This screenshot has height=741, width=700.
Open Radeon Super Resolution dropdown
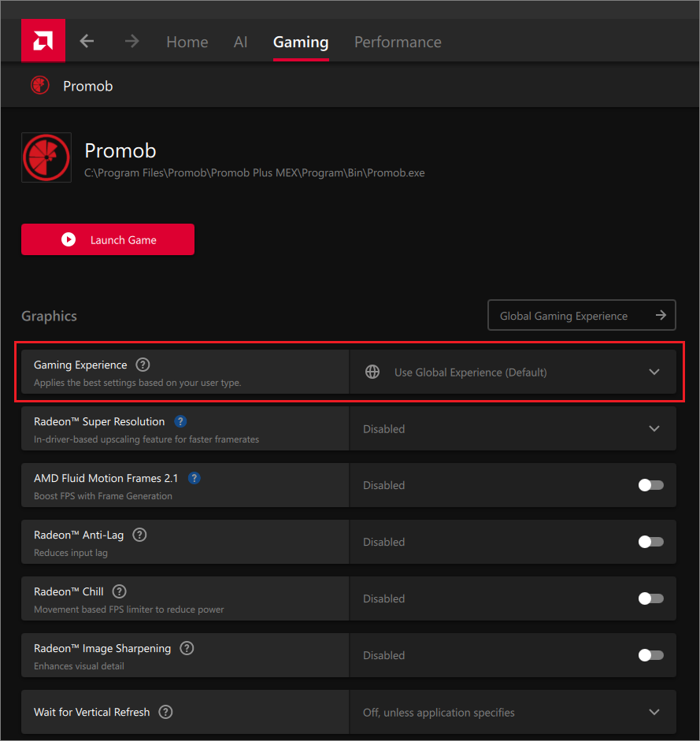(513, 428)
